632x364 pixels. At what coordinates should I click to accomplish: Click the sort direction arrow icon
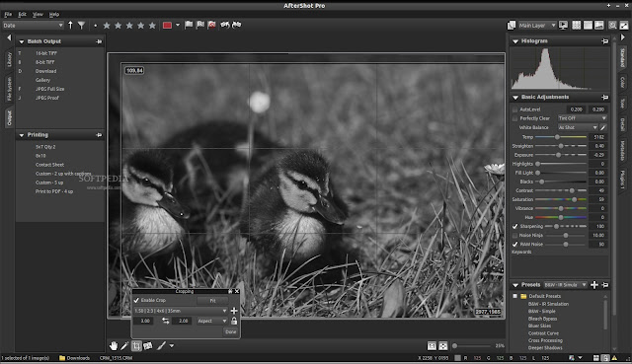70,25
